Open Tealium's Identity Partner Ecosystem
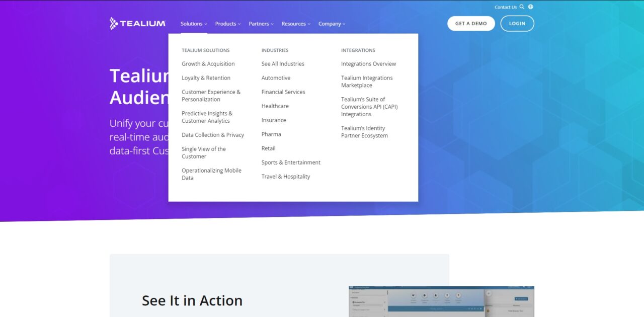The image size is (644, 317). click(364, 132)
